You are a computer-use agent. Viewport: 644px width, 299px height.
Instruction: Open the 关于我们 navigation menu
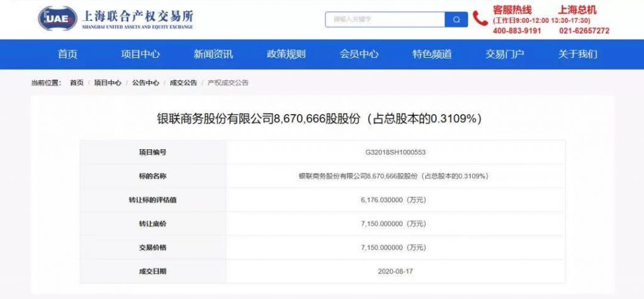pos(577,54)
